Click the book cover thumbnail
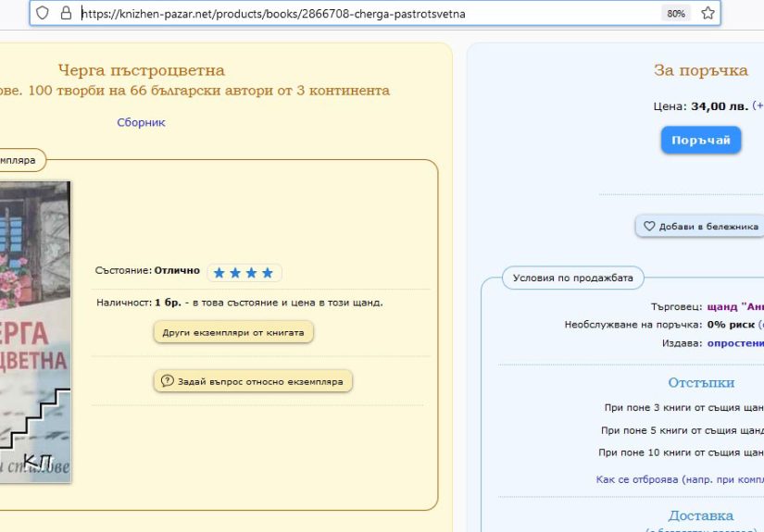The width and height of the screenshot is (764, 532). coord(34,331)
